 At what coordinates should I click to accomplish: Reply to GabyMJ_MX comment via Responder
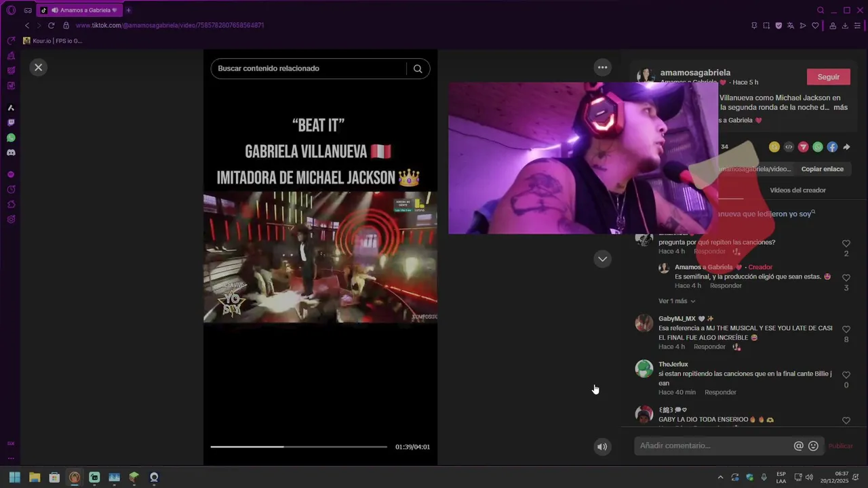[709, 347]
